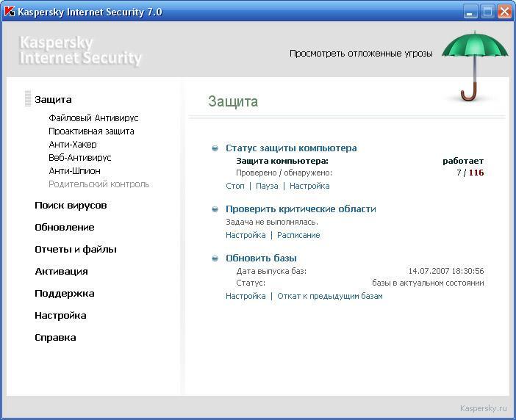Open Настройка section in sidebar
This screenshot has height=420, width=516.
pos(60,316)
